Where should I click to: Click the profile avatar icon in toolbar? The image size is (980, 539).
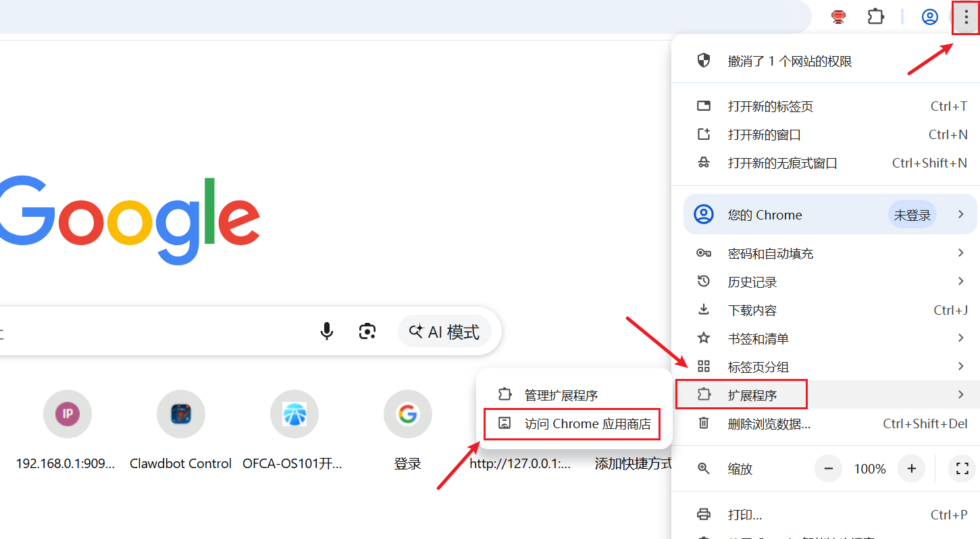coord(930,18)
